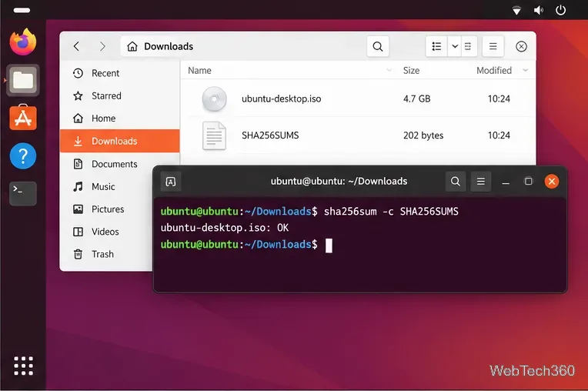
Task: Open Music folder in sidebar
Action: [x=106, y=187]
